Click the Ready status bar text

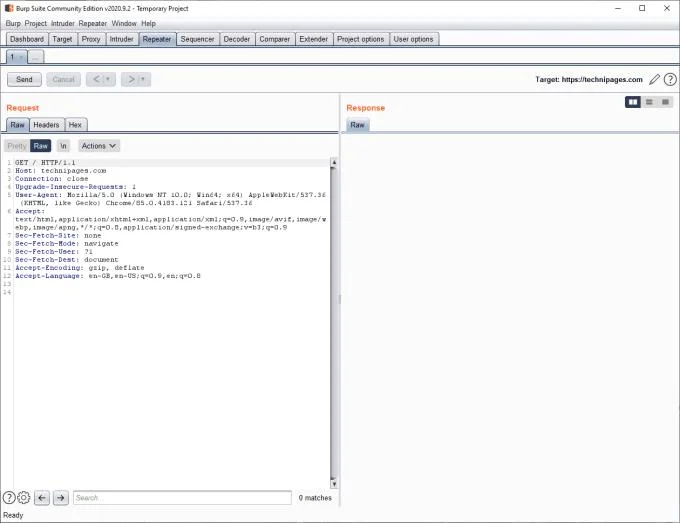pyautogui.click(x=13, y=515)
